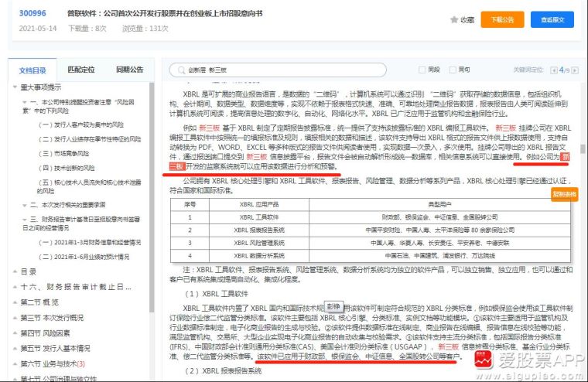
Task: Click the 爱股票APP logo icon
Action: [x=484, y=360]
